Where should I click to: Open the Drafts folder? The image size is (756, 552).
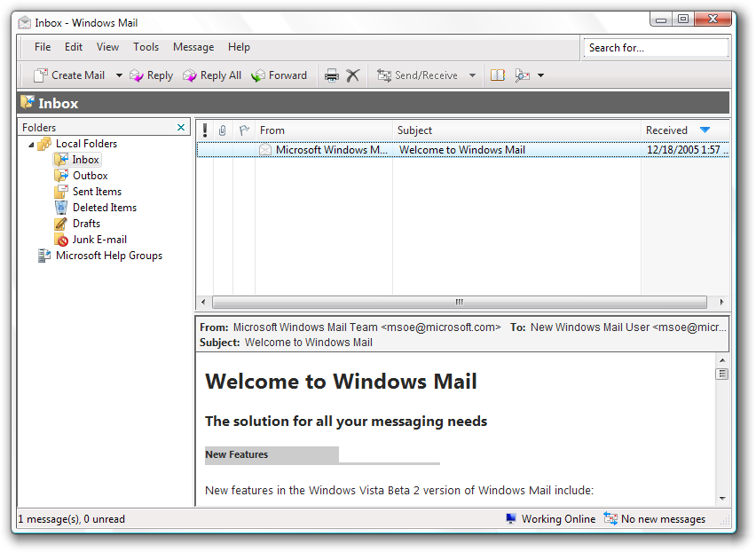click(x=86, y=224)
